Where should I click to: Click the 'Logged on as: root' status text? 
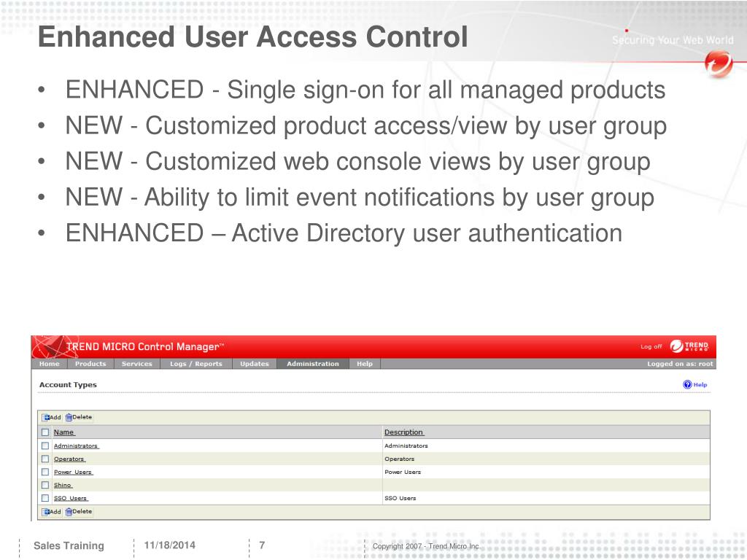(x=680, y=364)
